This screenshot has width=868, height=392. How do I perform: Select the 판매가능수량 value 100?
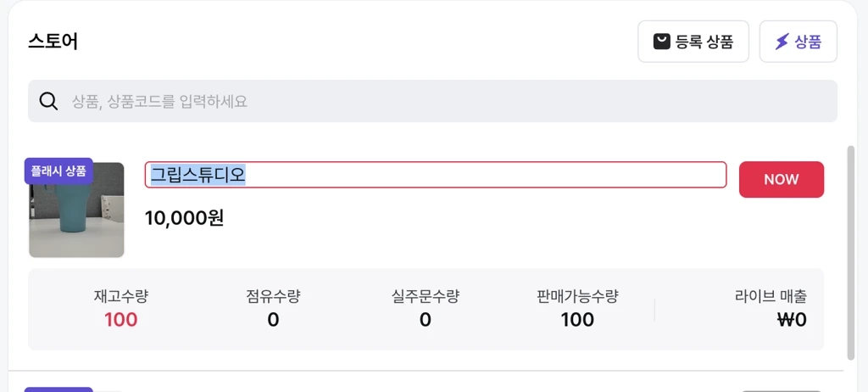[x=577, y=320]
